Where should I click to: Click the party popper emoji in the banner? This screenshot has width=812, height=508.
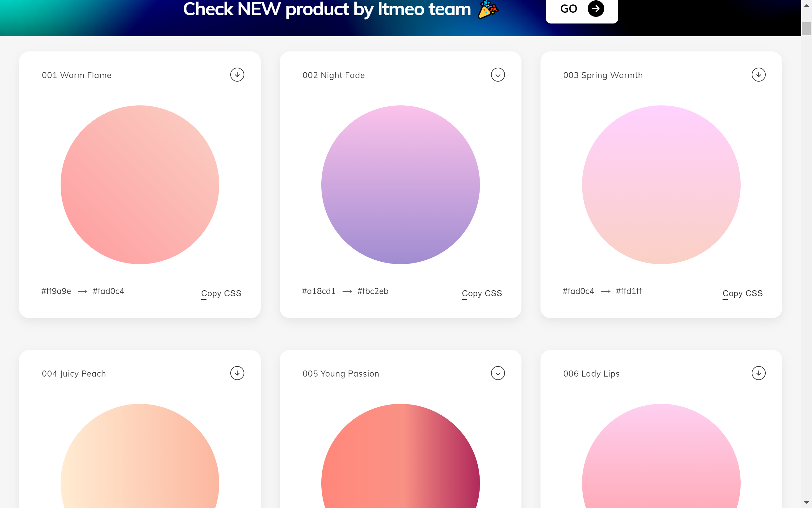pyautogui.click(x=488, y=10)
